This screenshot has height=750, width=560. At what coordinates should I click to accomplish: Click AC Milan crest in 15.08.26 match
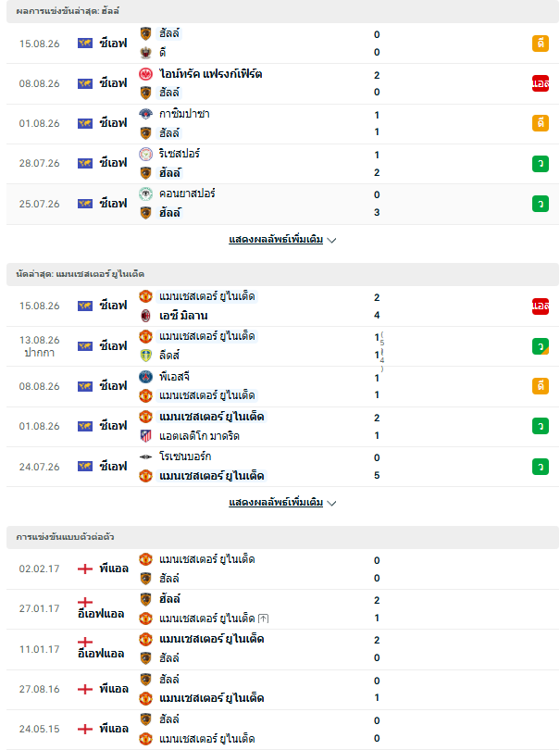pos(146,316)
